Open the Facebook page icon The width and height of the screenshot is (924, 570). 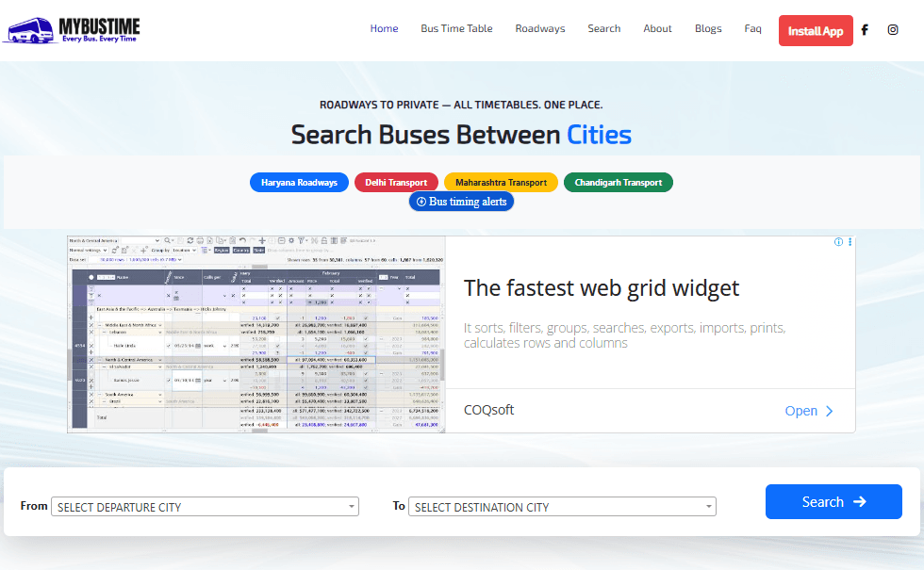pyautogui.click(x=864, y=29)
